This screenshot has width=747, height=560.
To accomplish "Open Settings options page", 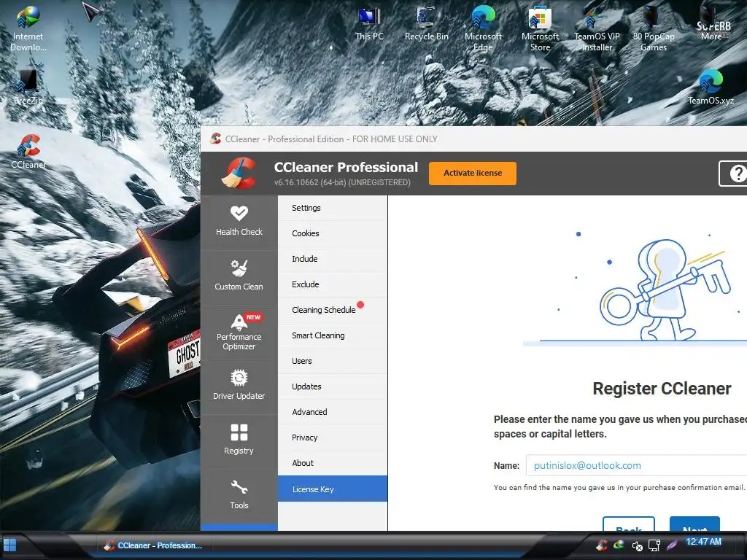I will click(x=333, y=208).
